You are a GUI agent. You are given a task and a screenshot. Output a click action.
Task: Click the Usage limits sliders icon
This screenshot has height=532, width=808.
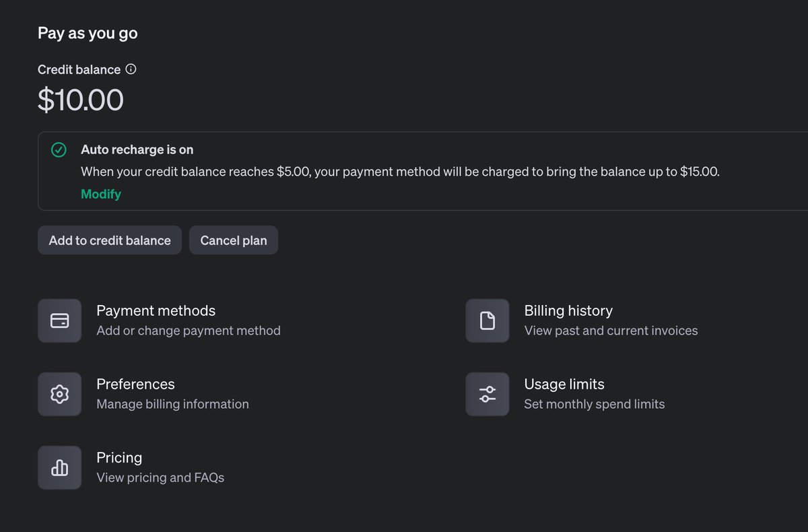coord(487,394)
